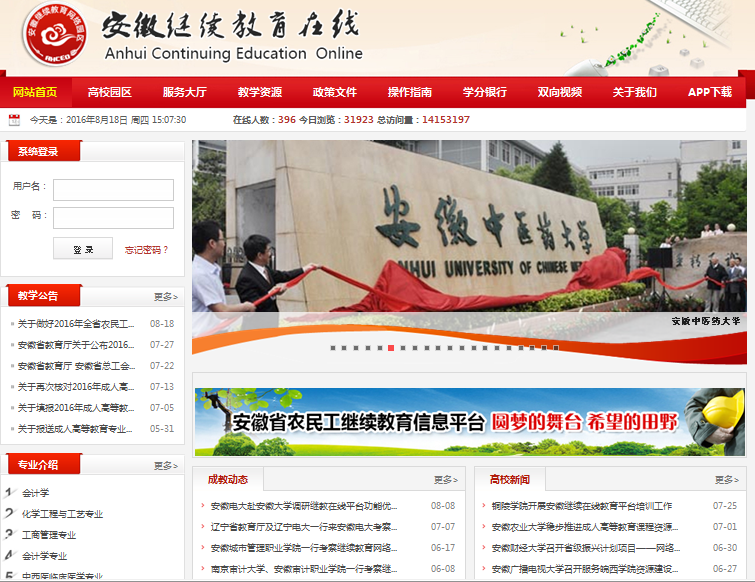This screenshot has height=582, width=755.
Task: Click the total visits count 14153197
Action: [446, 120]
